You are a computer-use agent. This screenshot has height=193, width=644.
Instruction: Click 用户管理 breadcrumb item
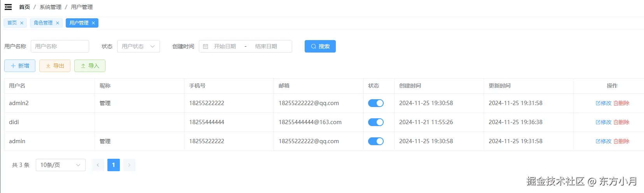(82, 7)
